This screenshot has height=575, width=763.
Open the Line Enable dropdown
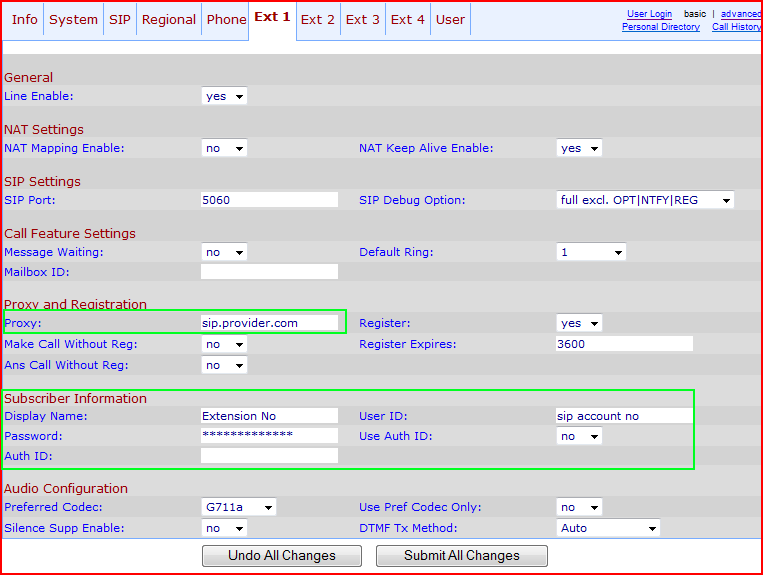(224, 97)
